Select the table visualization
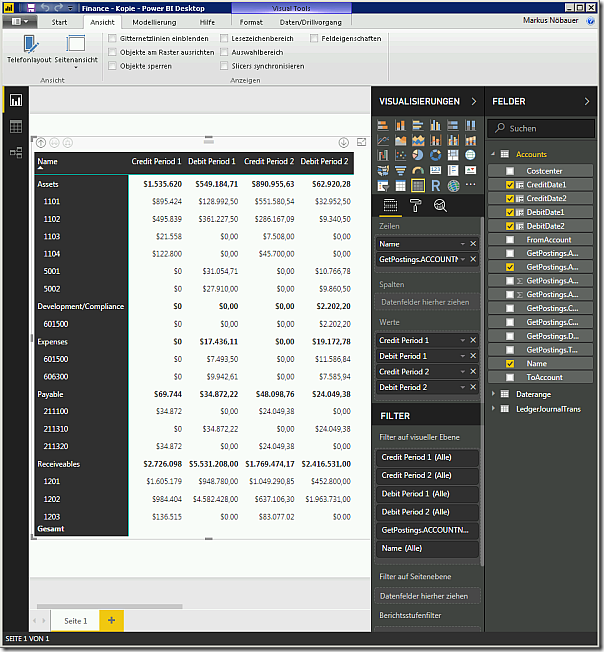This screenshot has height=652, width=604. click(x=400, y=185)
